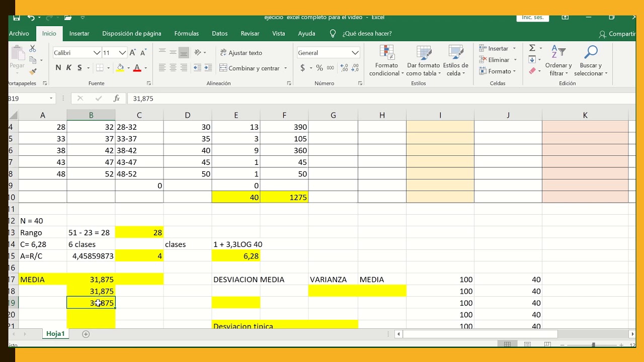
Task: Click the decrease indent icon
Action: [198, 68]
